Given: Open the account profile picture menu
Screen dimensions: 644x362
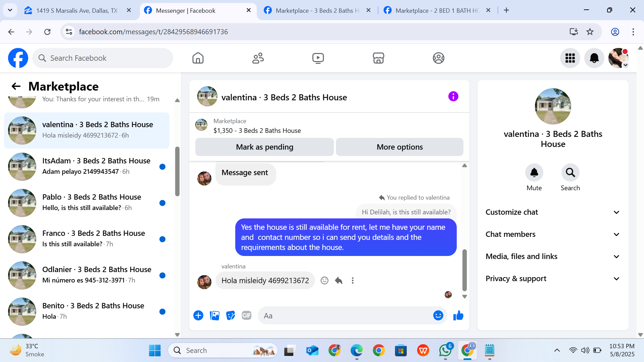Looking at the screenshot, I should [618, 58].
